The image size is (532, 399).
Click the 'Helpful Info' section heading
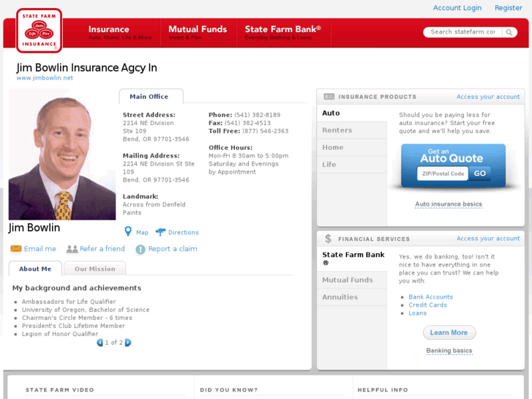[383, 389]
